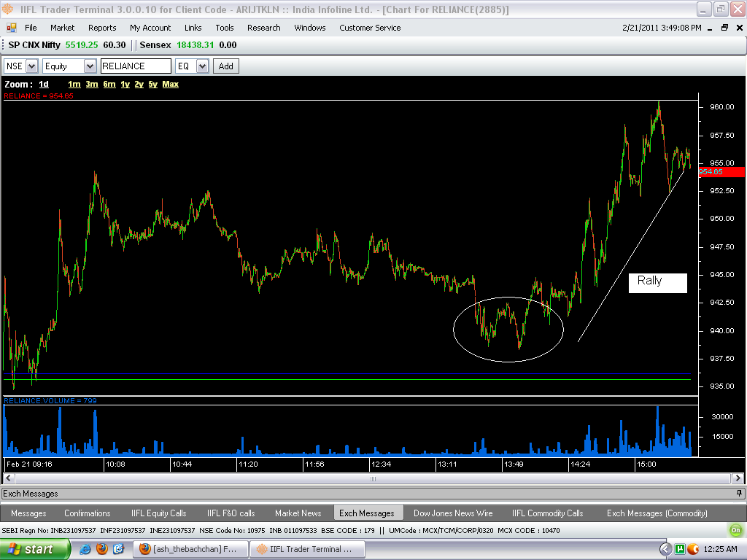The height and width of the screenshot is (560, 747).
Task: Launch Internet Explorer from quick launch
Action: pos(85,549)
